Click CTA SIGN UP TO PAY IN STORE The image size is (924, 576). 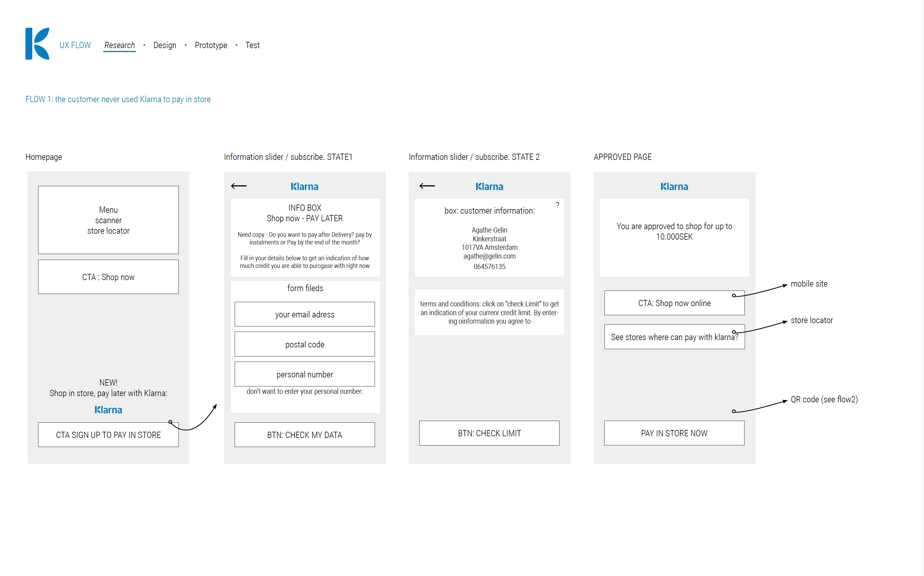click(108, 435)
